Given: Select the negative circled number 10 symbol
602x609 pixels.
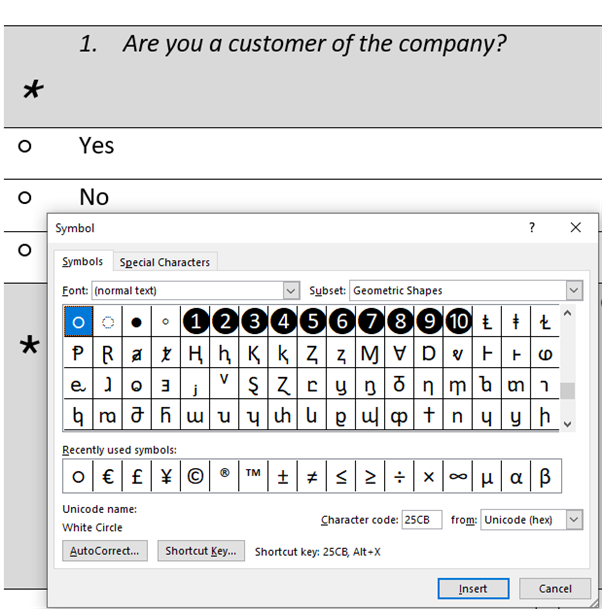Looking at the screenshot, I should [x=458, y=322].
